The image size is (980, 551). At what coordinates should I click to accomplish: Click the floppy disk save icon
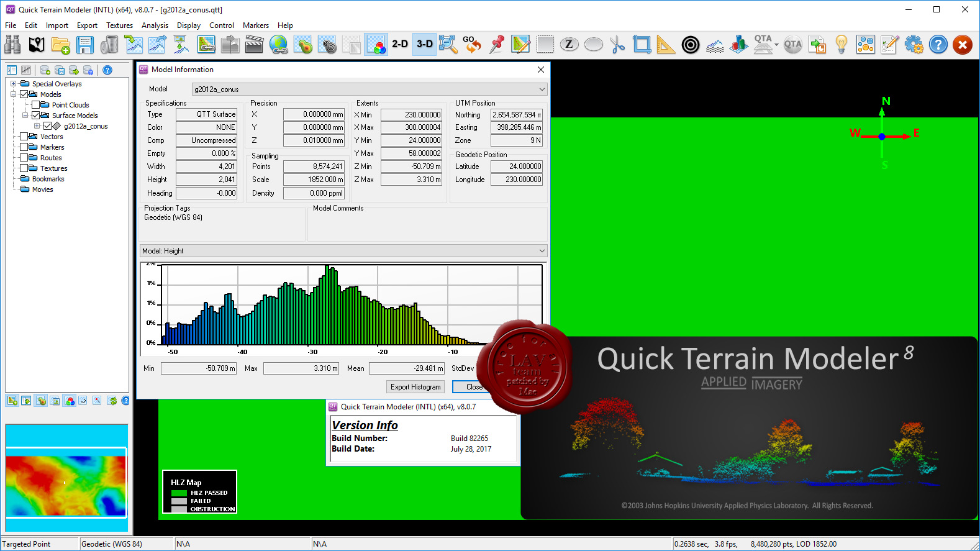(x=85, y=44)
